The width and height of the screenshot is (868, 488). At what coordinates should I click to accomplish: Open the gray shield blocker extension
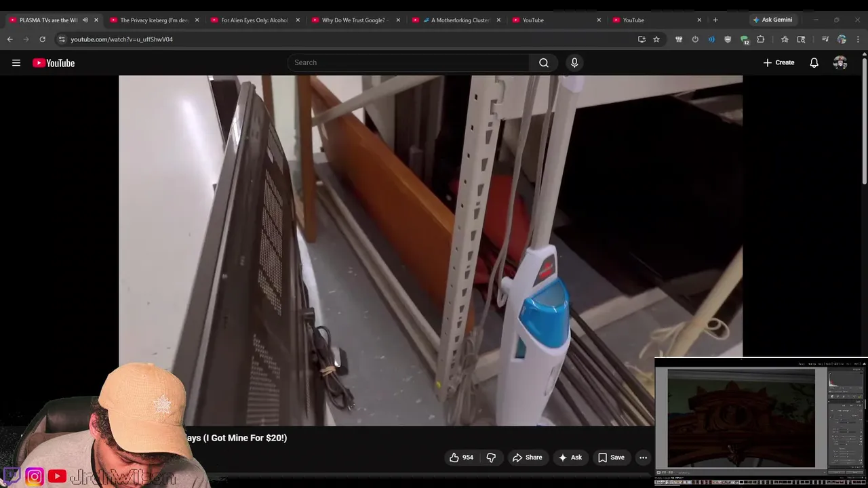tap(728, 39)
